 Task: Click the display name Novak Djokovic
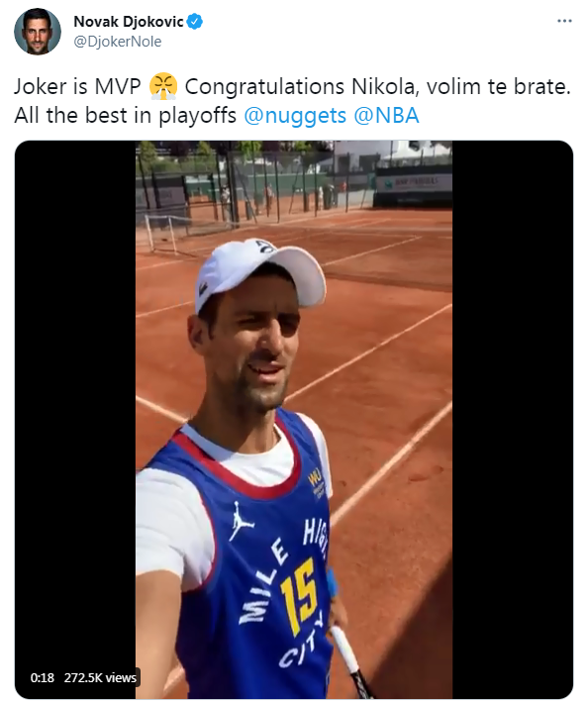coord(129,22)
